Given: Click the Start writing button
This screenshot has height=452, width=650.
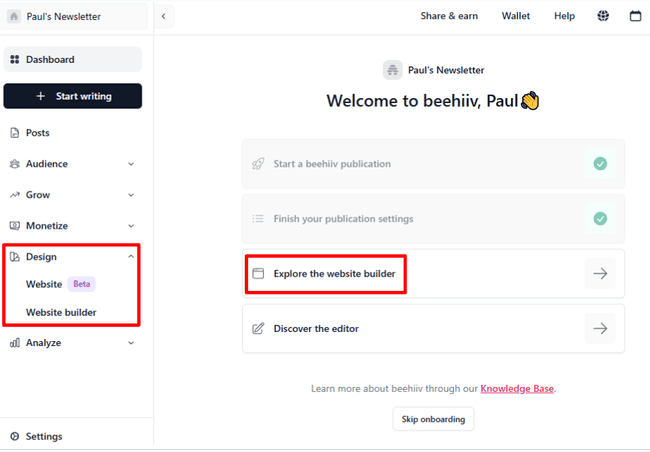Looking at the screenshot, I should (73, 96).
